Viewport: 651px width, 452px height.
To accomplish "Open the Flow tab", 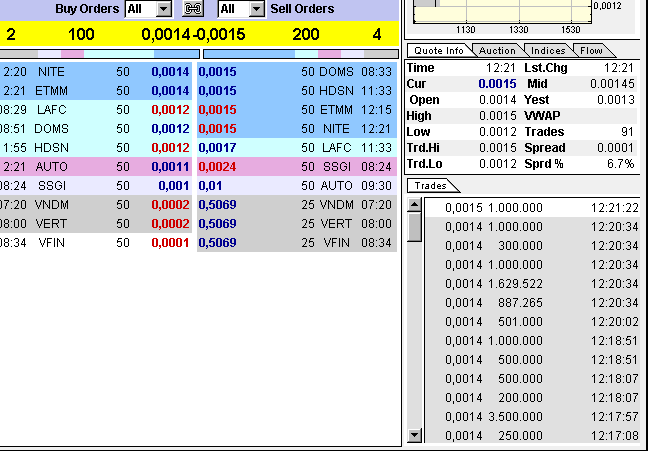I will pyautogui.click(x=591, y=50).
